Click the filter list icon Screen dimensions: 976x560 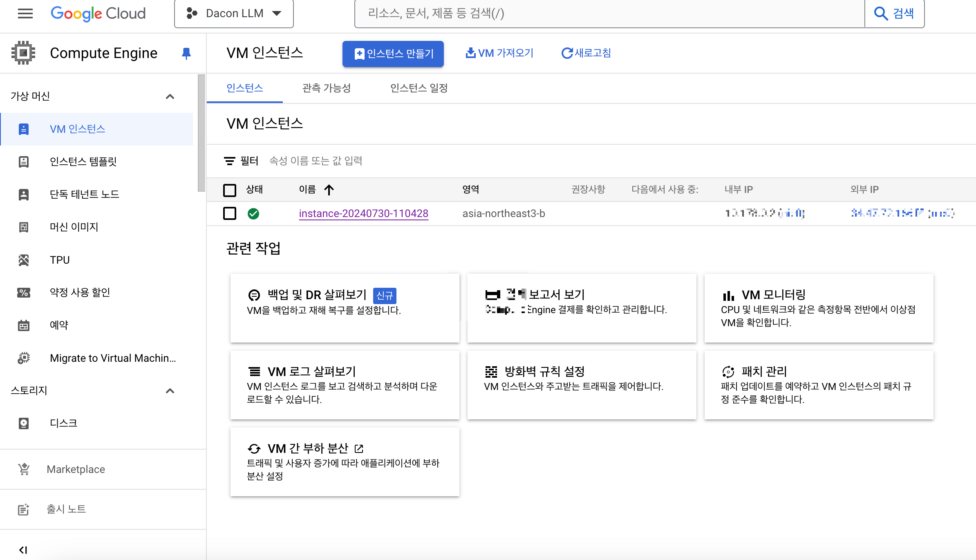(x=229, y=161)
